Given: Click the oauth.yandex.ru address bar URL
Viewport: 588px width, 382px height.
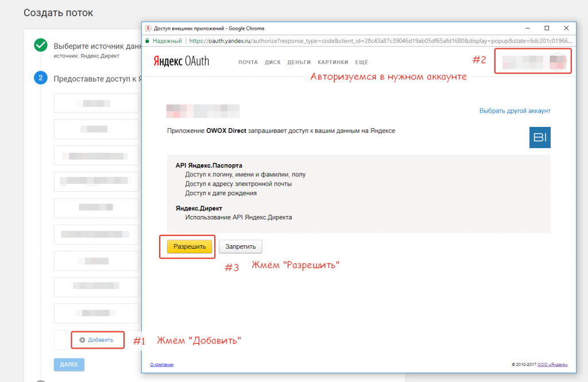Looking at the screenshot, I should coord(381,41).
